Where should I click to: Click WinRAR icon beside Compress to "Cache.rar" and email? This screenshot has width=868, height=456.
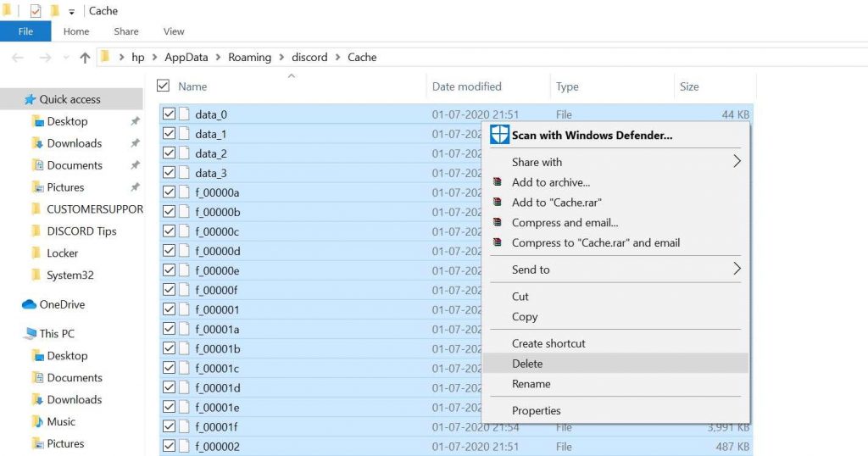click(497, 242)
